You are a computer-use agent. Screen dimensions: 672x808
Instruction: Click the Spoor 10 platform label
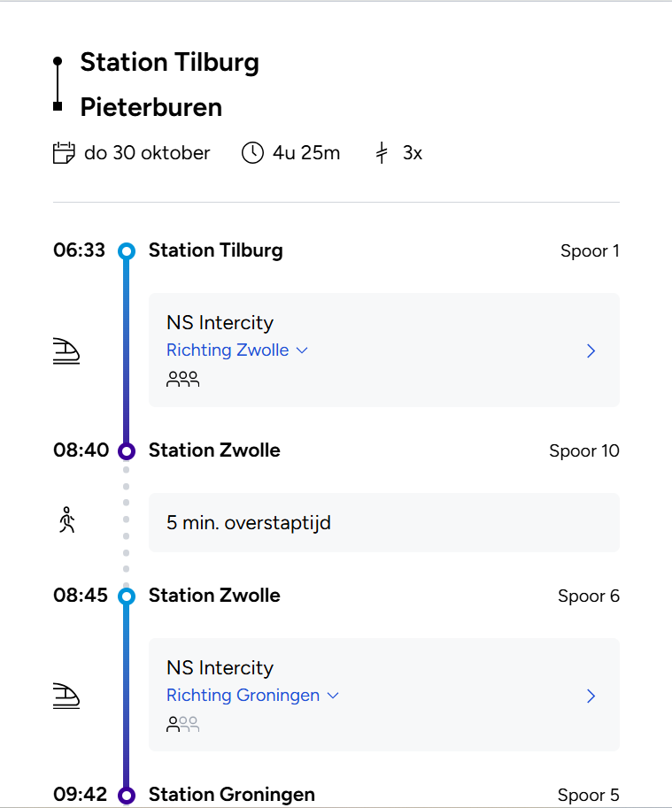tap(584, 451)
